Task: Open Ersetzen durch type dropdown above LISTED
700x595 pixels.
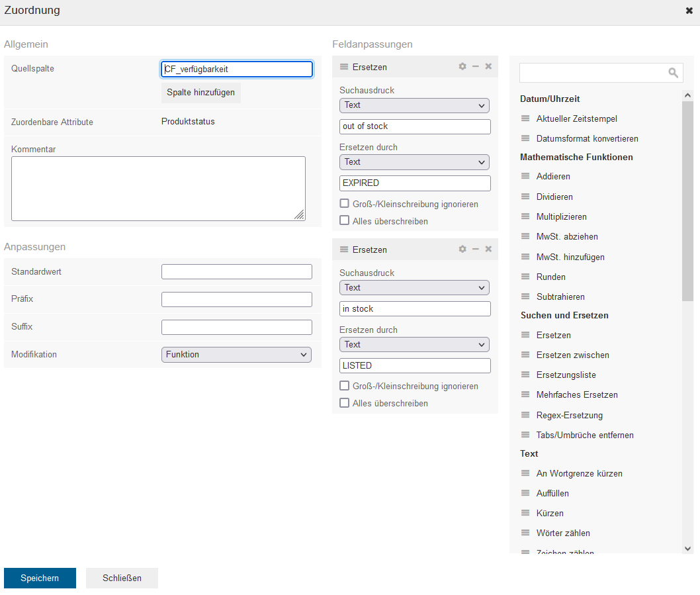Action: tap(414, 345)
